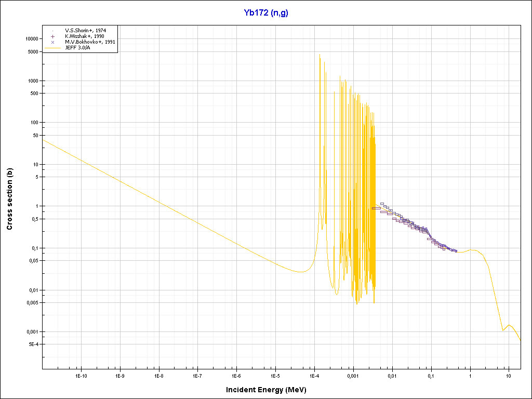The width and height of the screenshot is (532, 399).
Task: Click the 1E-4 tick on the x-axis
Action: 314,375
